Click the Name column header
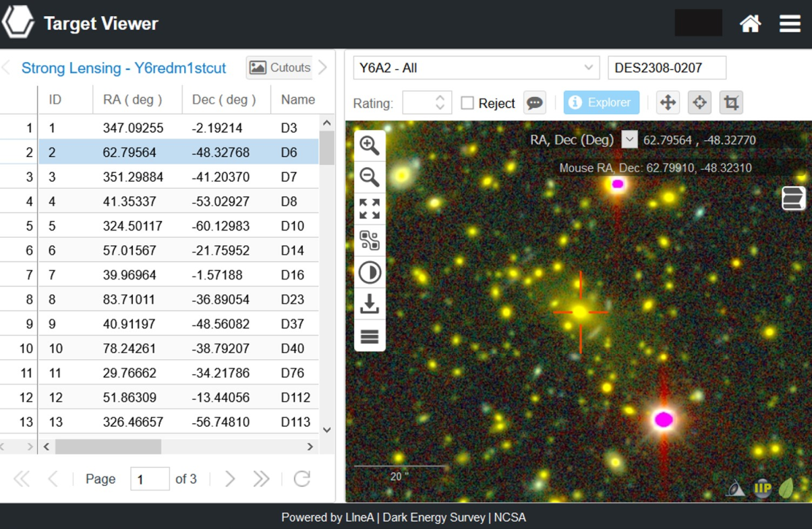Viewport: 812px width, 529px height. pos(295,100)
